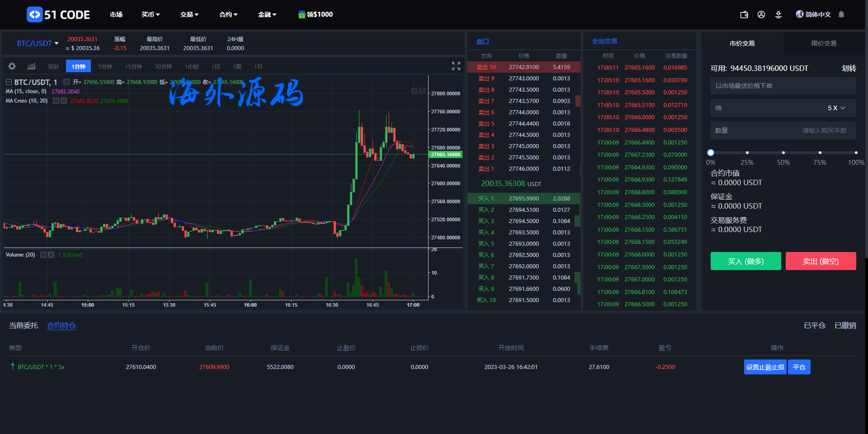Open the user account icon
This screenshot has width=868, height=434.
(x=761, y=14)
